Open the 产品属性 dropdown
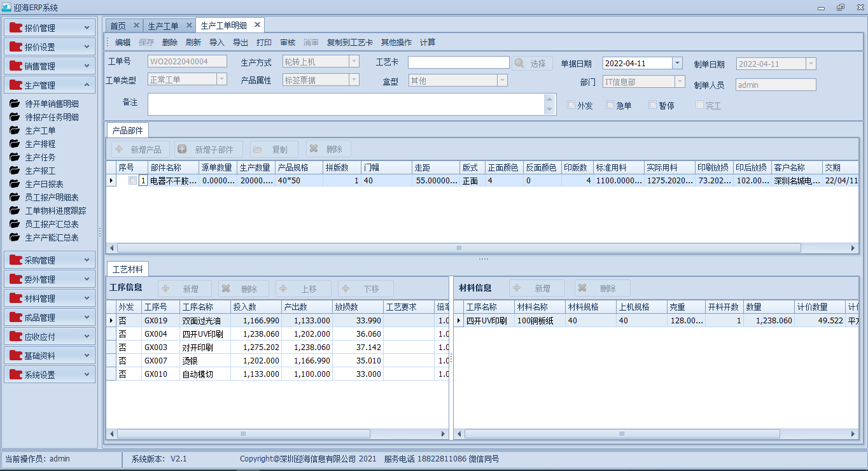The height and width of the screenshot is (471, 868). point(354,80)
